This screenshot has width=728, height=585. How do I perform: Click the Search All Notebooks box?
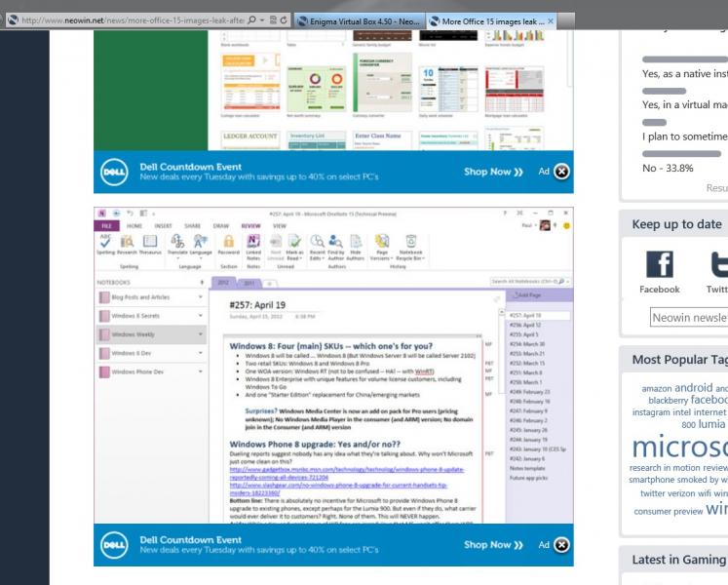[530, 281]
